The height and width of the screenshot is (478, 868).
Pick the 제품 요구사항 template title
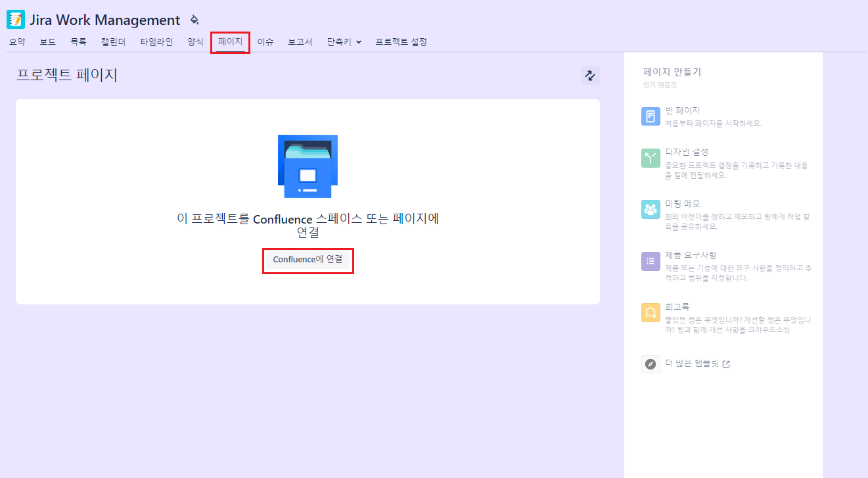[x=691, y=255]
